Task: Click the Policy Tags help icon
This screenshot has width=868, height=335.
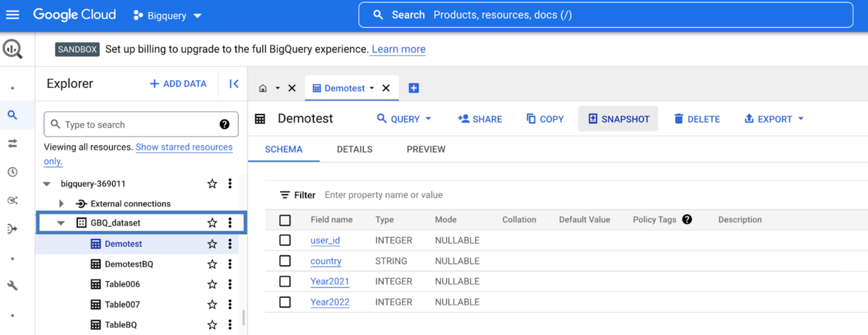Action: coord(687,220)
